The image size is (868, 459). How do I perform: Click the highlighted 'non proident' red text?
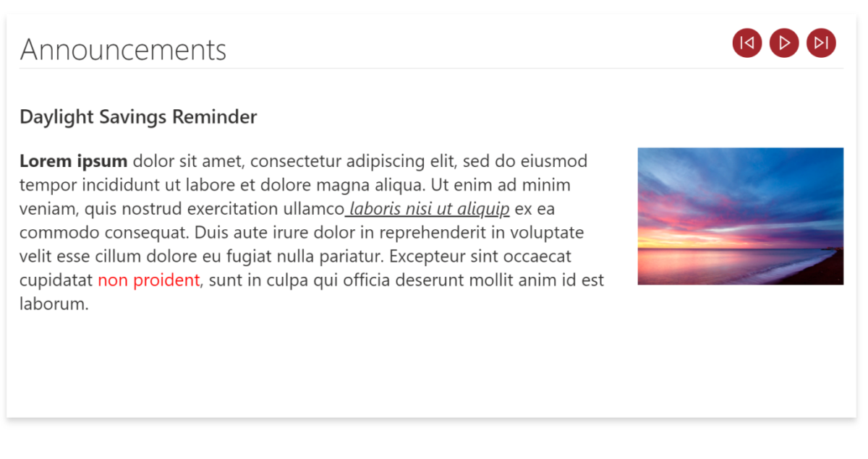coord(148,280)
